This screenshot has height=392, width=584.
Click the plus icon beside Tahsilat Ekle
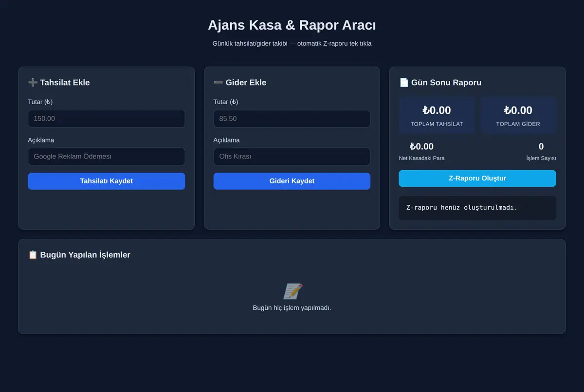click(33, 83)
